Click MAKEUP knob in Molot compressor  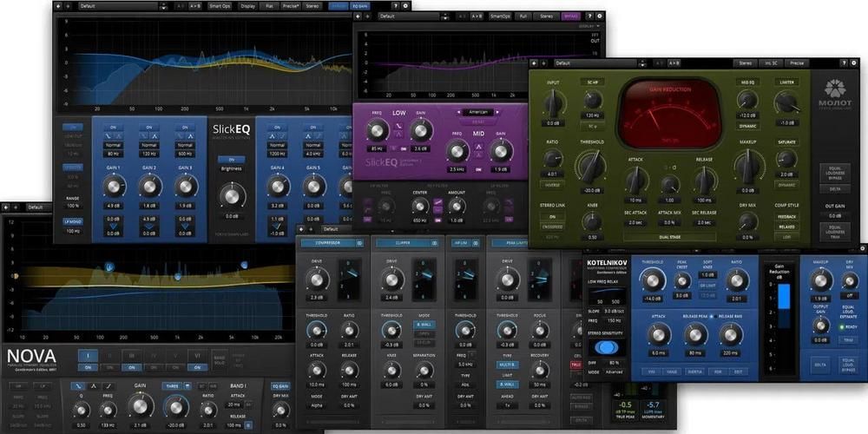(x=748, y=168)
